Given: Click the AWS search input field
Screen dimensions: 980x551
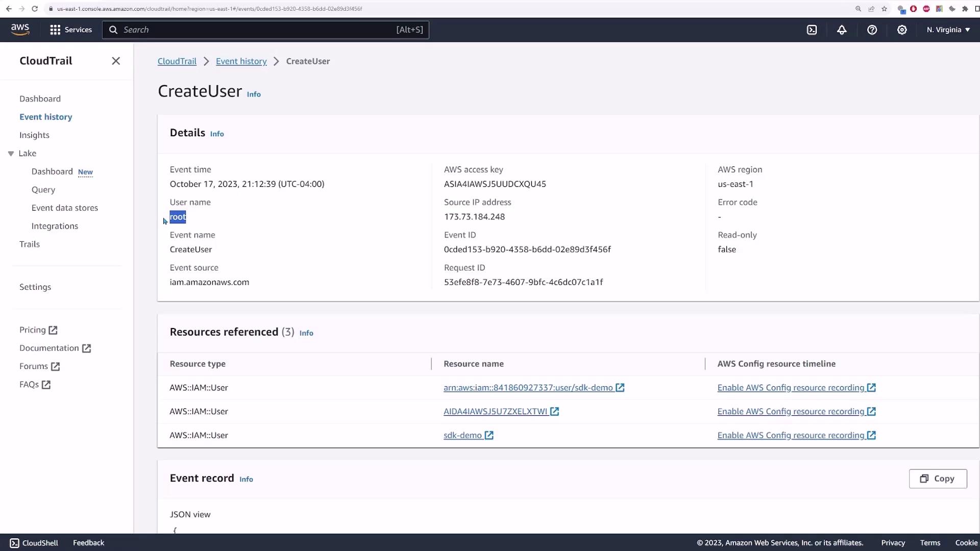Looking at the screenshot, I should tap(265, 30).
